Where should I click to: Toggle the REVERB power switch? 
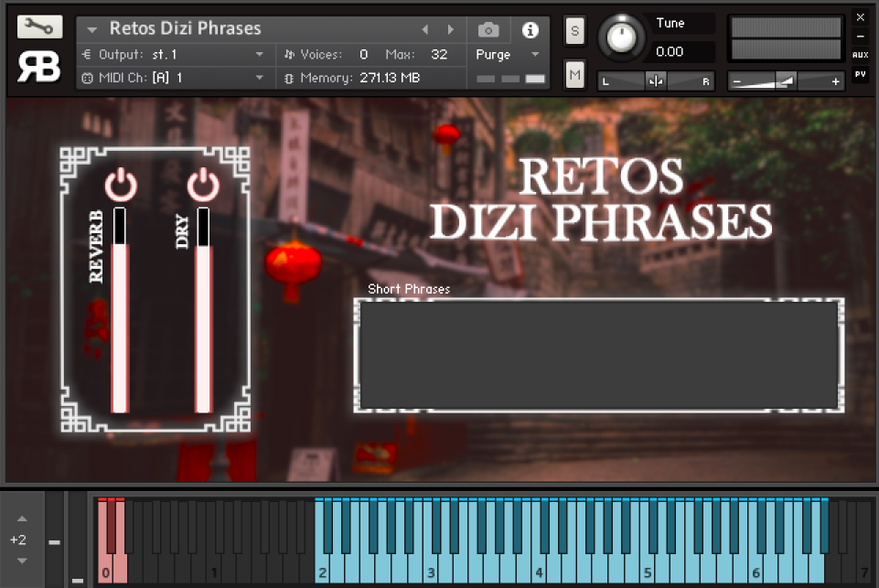coord(119,183)
